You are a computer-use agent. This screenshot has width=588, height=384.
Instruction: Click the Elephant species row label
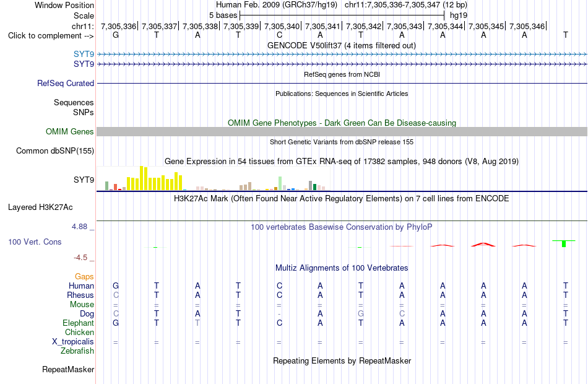(x=78, y=323)
